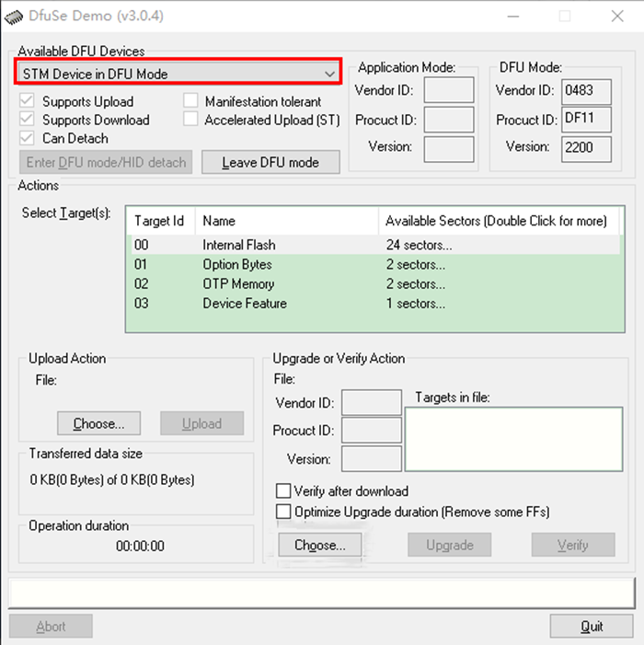Click the Leave DFU mode button
This screenshot has width=644, height=645.
(x=270, y=162)
